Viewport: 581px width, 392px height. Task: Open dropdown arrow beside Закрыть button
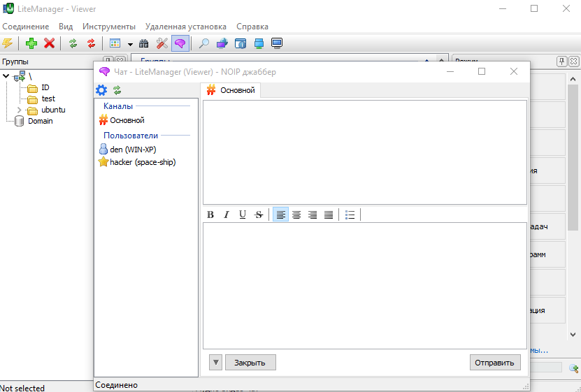(215, 363)
